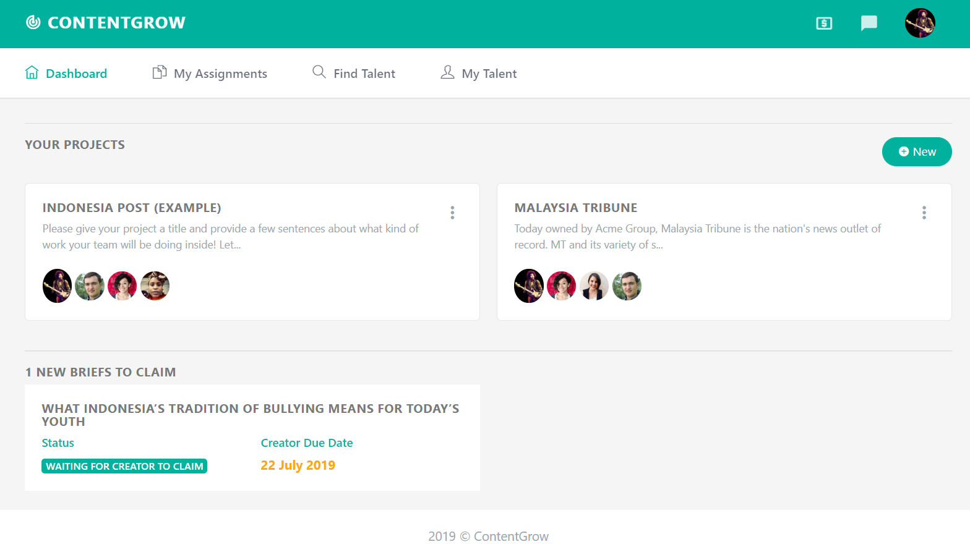The height and width of the screenshot is (560, 970).
Task: Click the CONTENTGROW brand name
Action: 116,23
